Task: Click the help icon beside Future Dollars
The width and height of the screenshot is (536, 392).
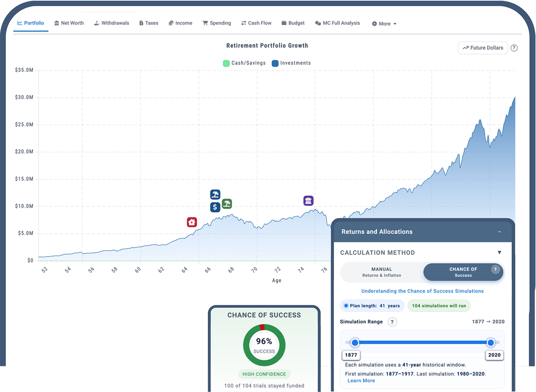Action: pyautogui.click(x=514, y=48)
